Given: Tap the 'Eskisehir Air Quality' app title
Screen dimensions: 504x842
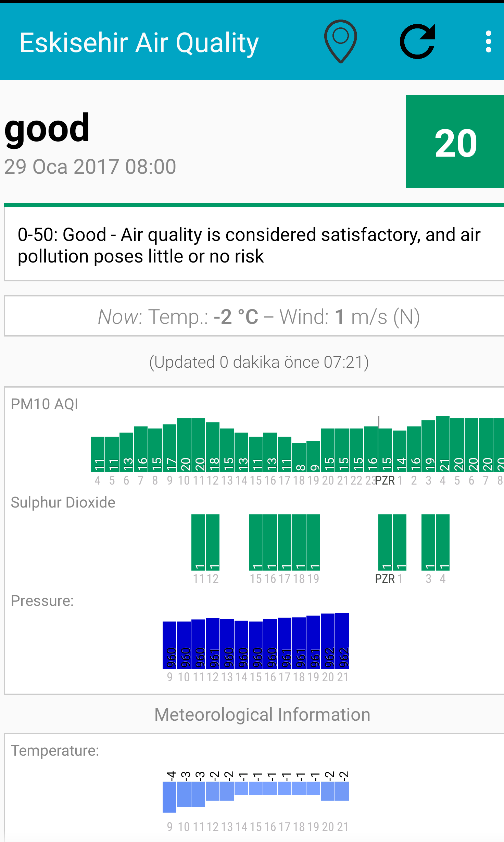Looking at the screenshot, I should coord(139,42).
